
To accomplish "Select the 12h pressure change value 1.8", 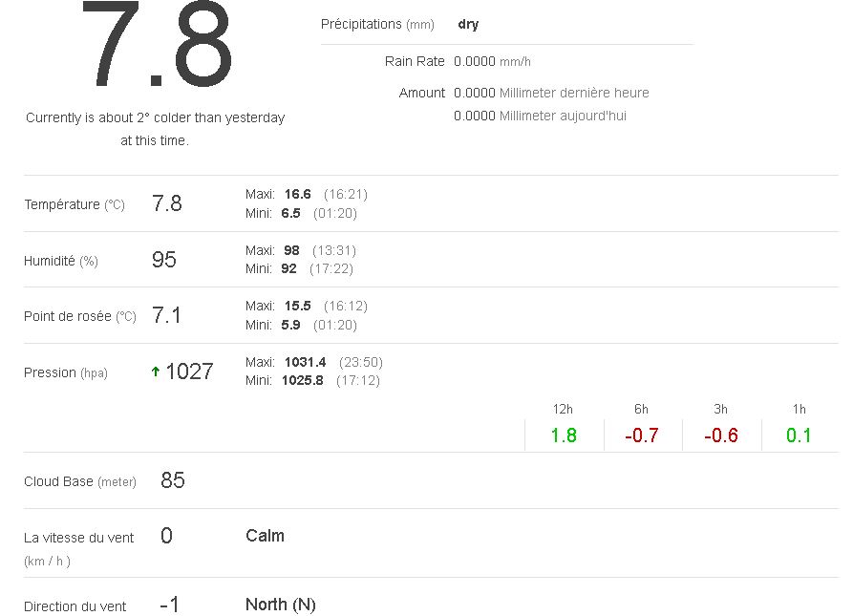I will [x=564, y=435].
